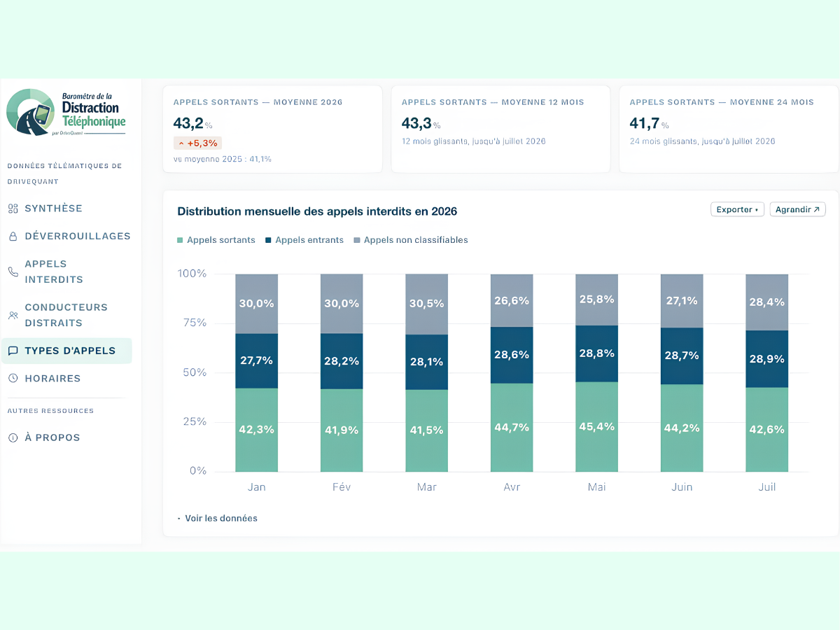Click the green Appels sortants legend swatch

pyautogui.click(x=181, y=240)
